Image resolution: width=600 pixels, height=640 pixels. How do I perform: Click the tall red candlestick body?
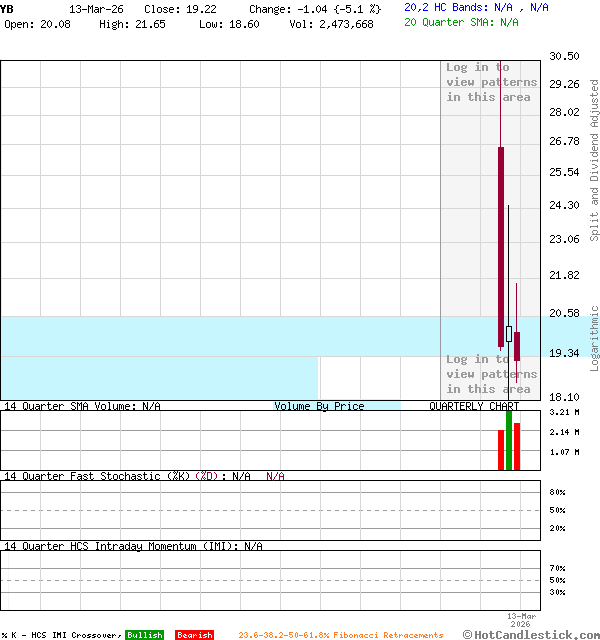501,245
